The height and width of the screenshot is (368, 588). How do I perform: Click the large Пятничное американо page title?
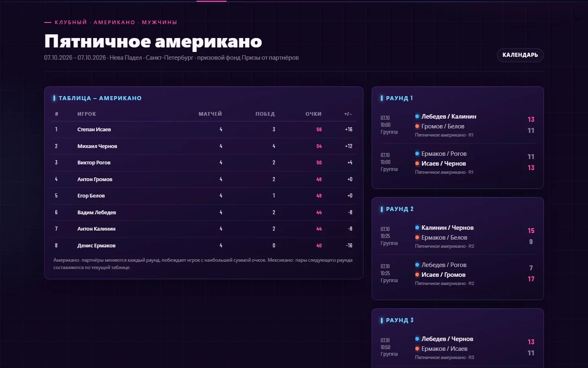pos(153,41)
